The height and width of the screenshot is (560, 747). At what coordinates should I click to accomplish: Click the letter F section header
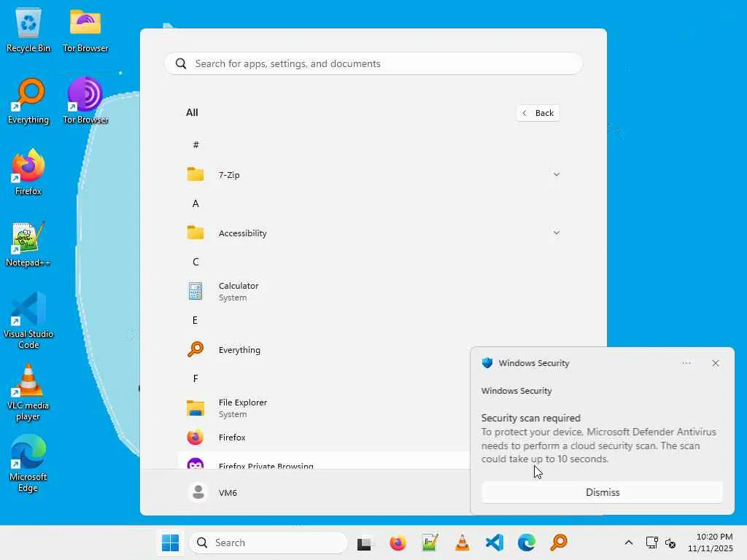[196, 378]
